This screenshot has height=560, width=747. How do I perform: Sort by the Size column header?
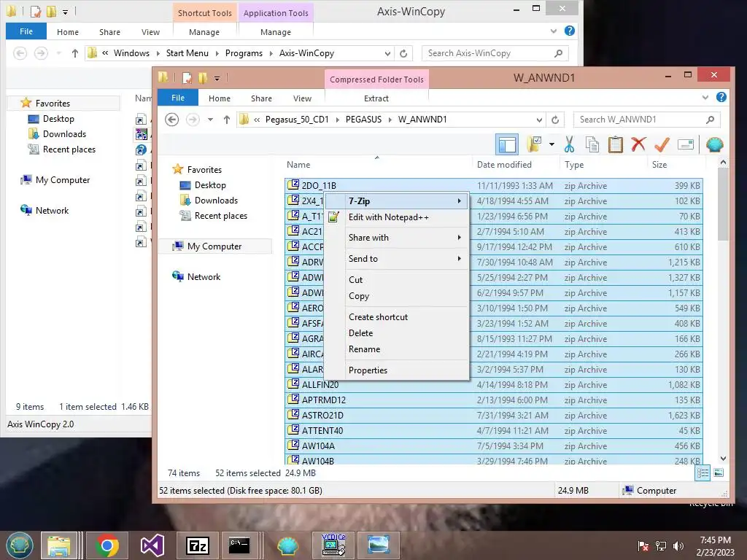click(659, 165)
